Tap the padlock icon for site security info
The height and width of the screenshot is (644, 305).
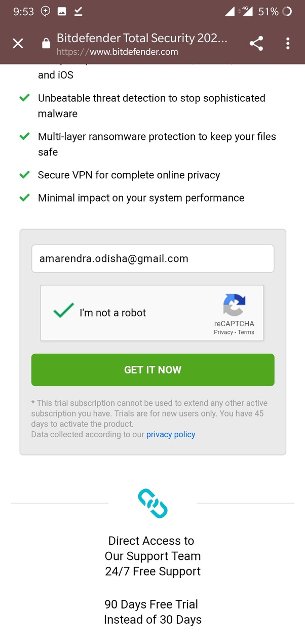pos(46,44)
